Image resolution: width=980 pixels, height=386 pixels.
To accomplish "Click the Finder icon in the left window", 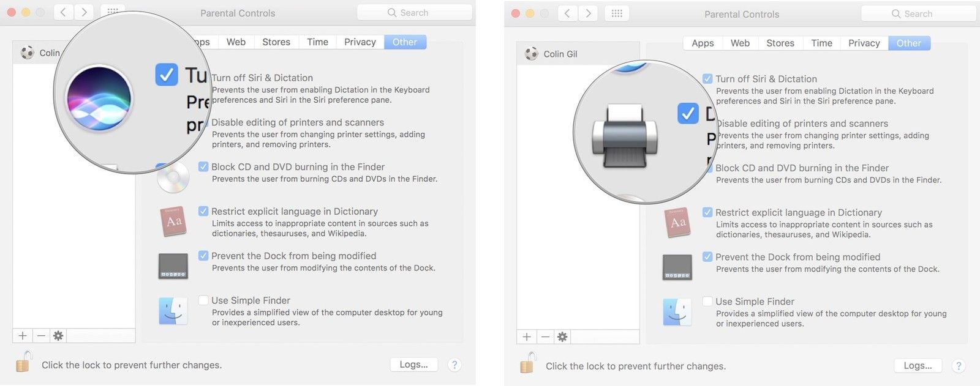I will click(173, 311).
